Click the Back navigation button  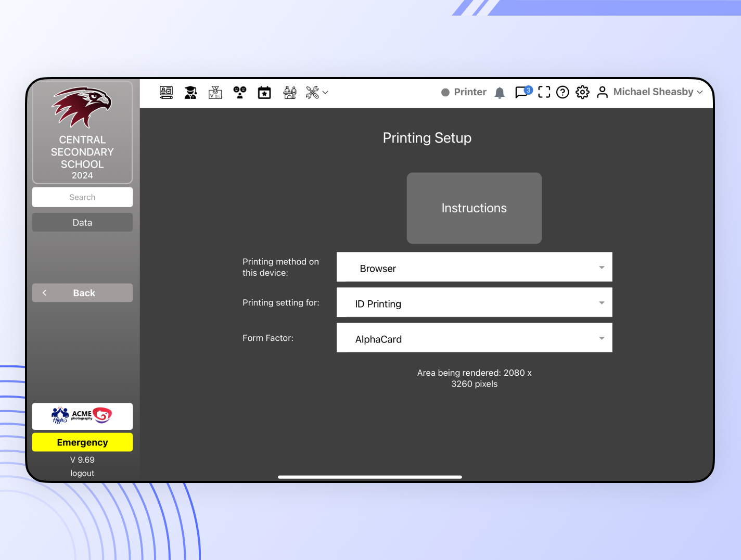pyautogui.click(x=82, y=292)
